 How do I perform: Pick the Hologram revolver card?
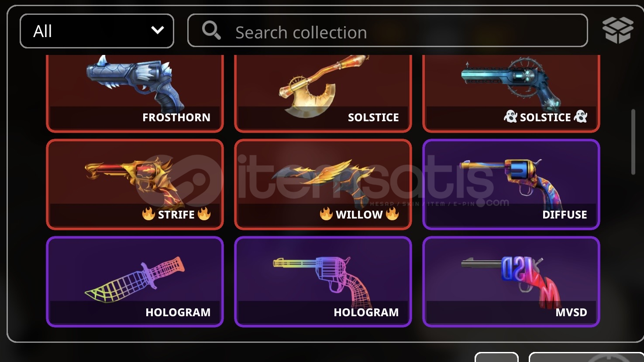(x=323, y=282)
